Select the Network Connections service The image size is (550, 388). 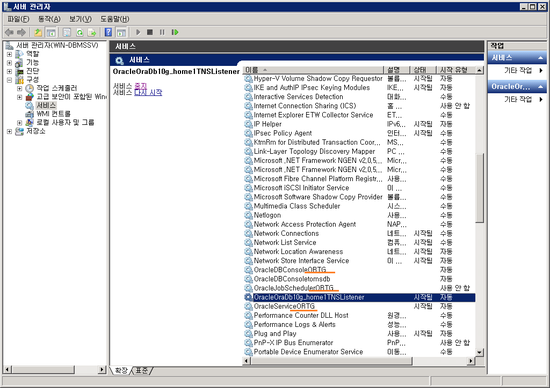[x=360, y=233]
